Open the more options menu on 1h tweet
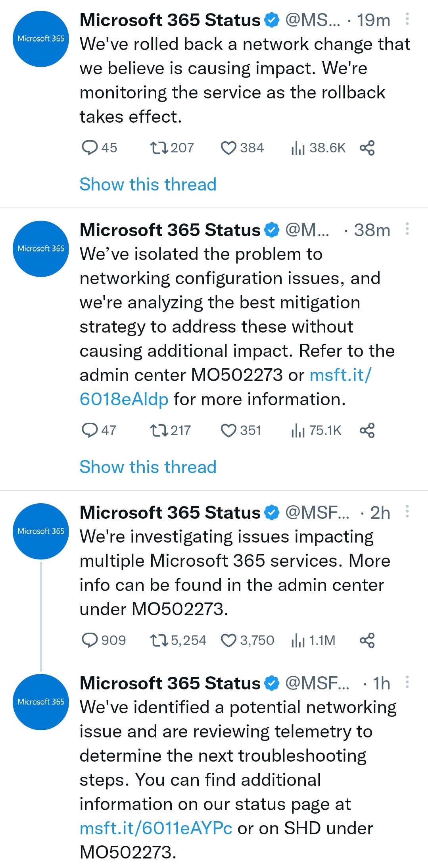Screen dimensions: 428x868 (x=407, y=682)
